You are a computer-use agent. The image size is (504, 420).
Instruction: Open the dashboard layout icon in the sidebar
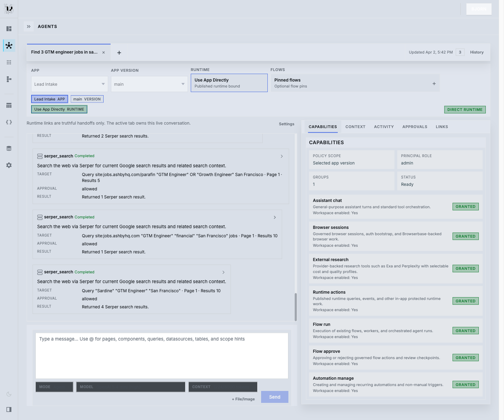[x=9, y=28]
